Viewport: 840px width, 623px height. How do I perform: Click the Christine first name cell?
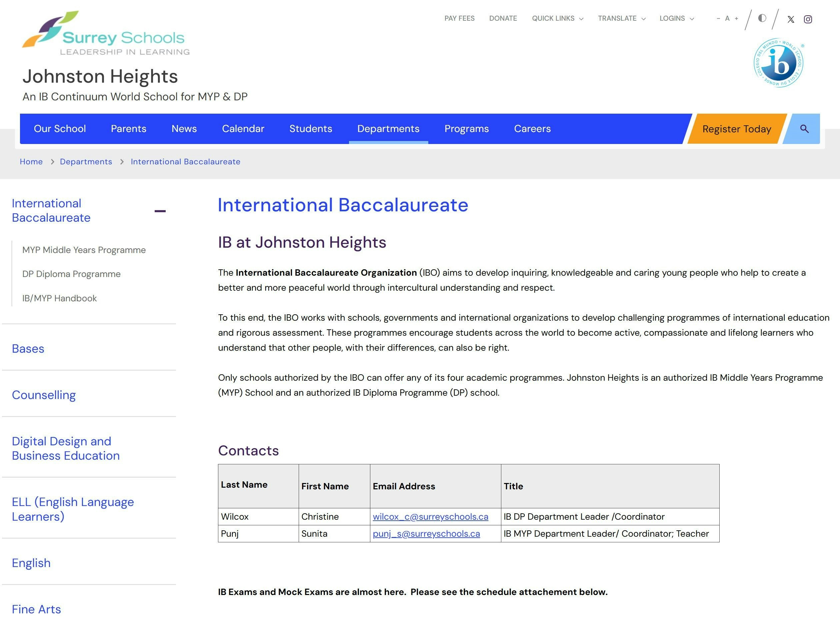click(334, 517)
